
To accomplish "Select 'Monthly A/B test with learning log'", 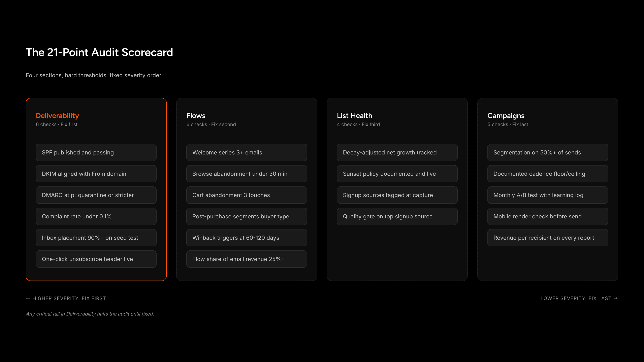I will point(548,195).
